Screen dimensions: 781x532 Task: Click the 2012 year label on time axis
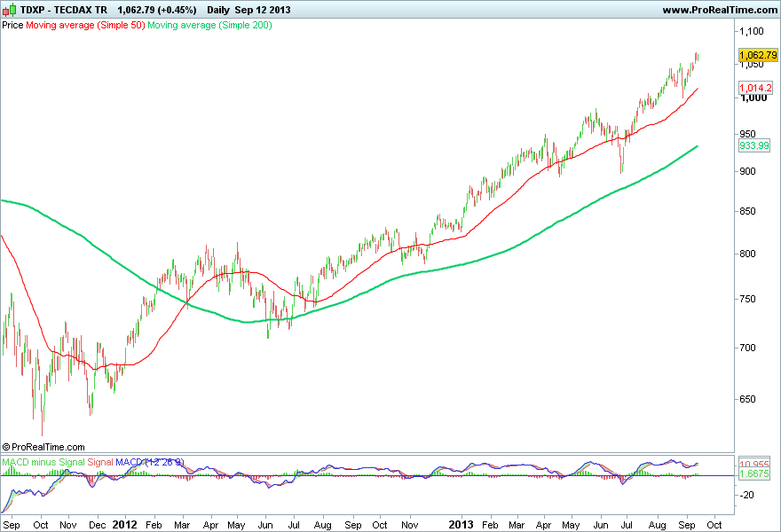pos(124,525)
